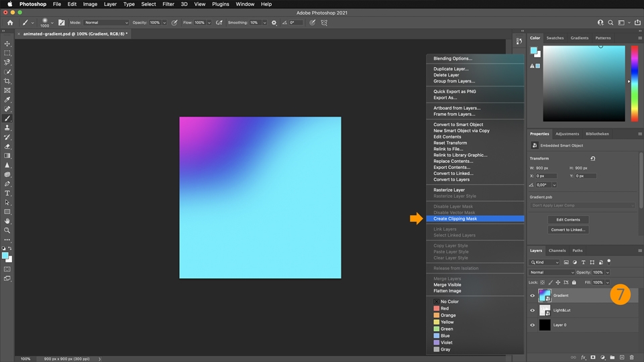This screenshot has height=362, width=644.
Task: Click the vertical hue spectrum slider
Action: click(634, 83)
